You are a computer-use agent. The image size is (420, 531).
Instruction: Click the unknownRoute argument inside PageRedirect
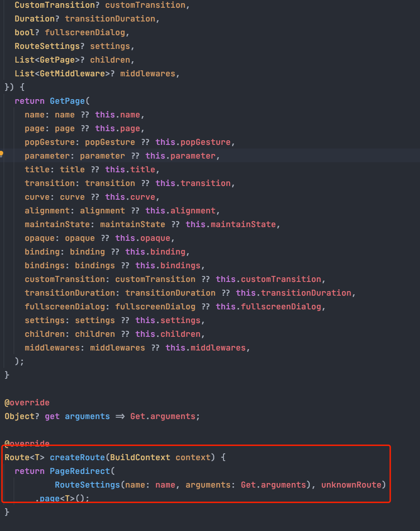pyautogui.click(x=351, y=484)
